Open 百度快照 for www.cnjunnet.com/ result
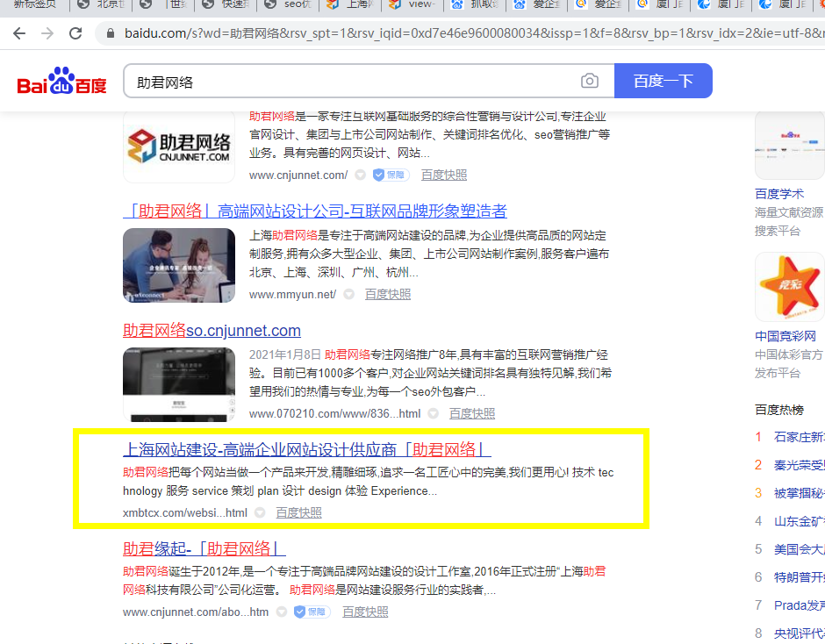 [x=444, y=175]
